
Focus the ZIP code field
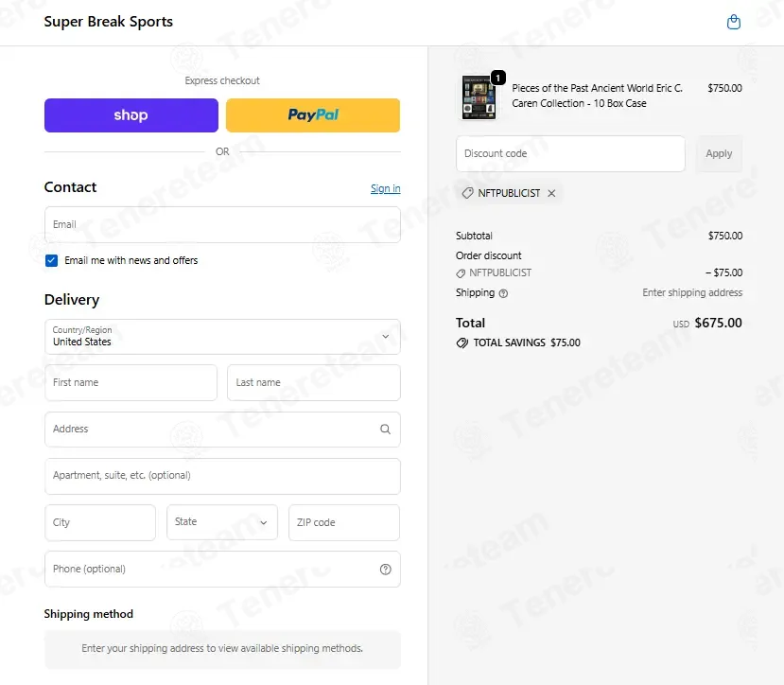point(344,522)
